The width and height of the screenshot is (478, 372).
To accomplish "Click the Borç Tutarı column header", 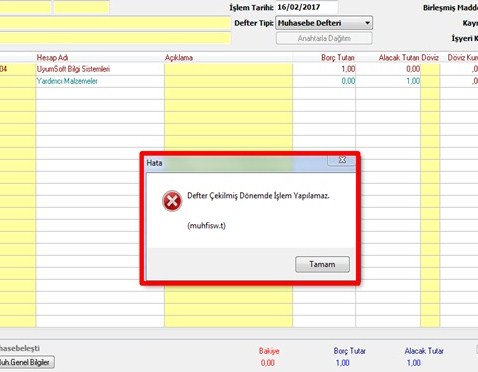I will (338, 58).
